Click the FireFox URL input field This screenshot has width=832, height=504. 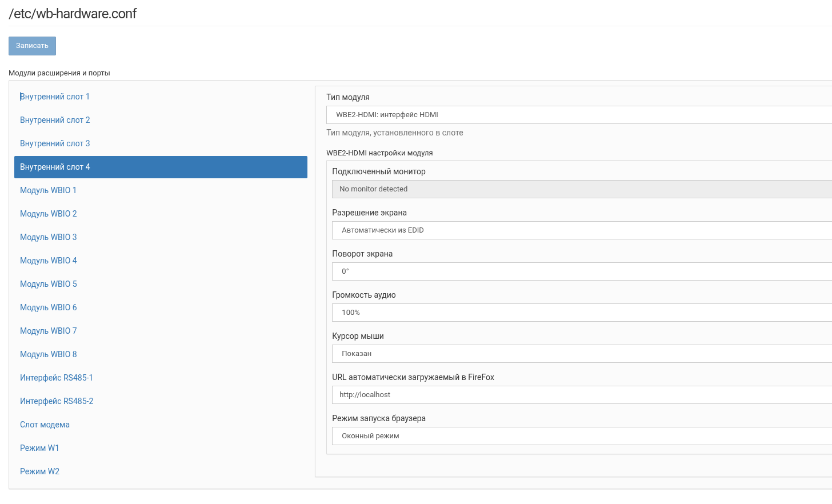tap(581, 395)
